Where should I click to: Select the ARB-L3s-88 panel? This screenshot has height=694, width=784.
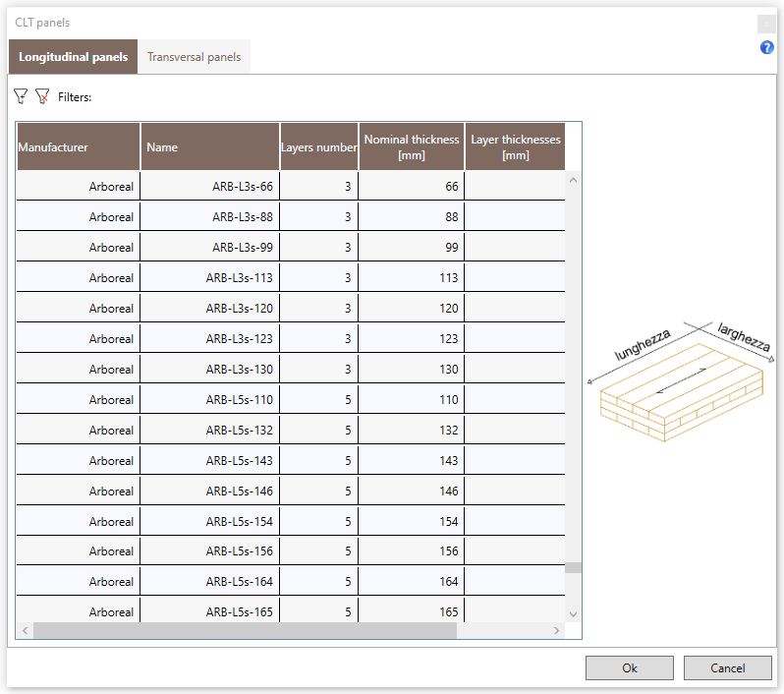(243, 217)
